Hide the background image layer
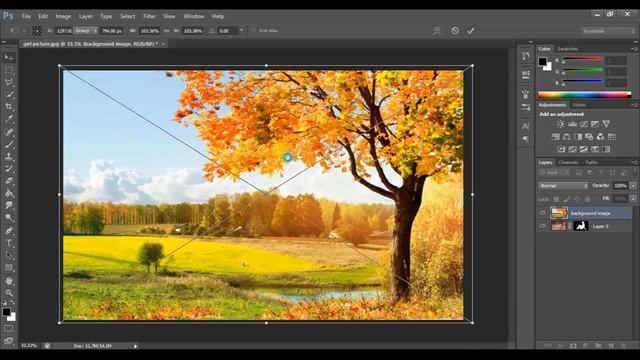 (x=542, y=213)
